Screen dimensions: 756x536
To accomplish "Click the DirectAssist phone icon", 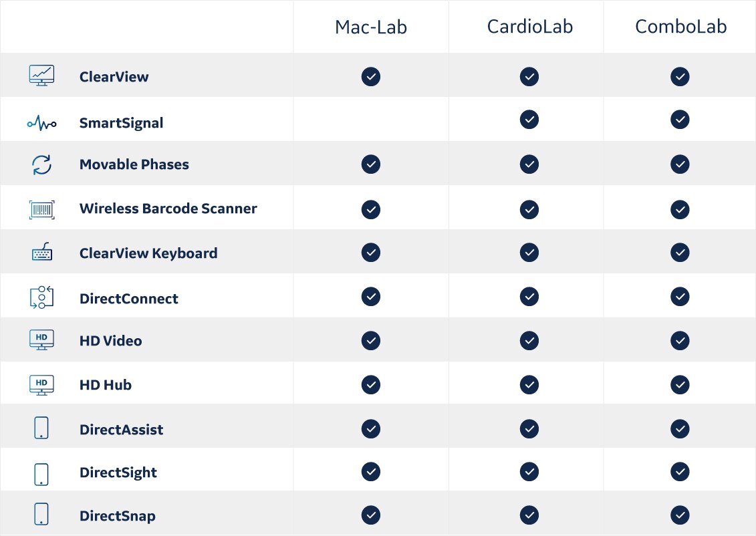I will (41, 428).
